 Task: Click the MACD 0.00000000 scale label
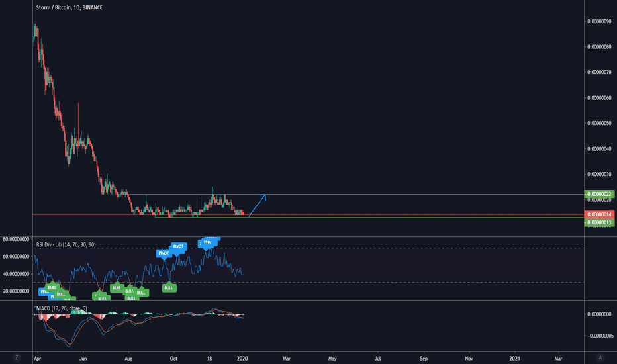tap(600, 314)
